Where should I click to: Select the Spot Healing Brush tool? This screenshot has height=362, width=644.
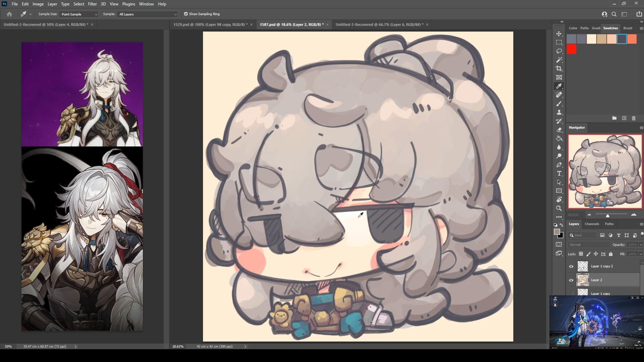tap(559, 95)
